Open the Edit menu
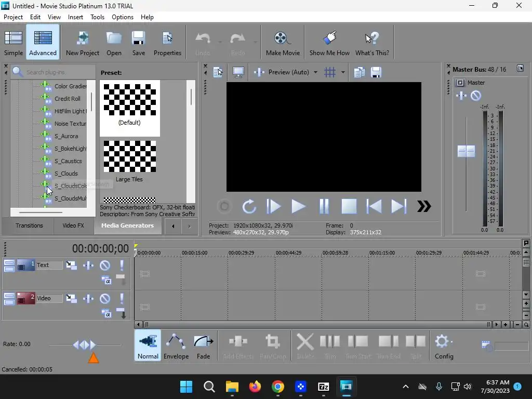532x399 pixels. [35, 17]
